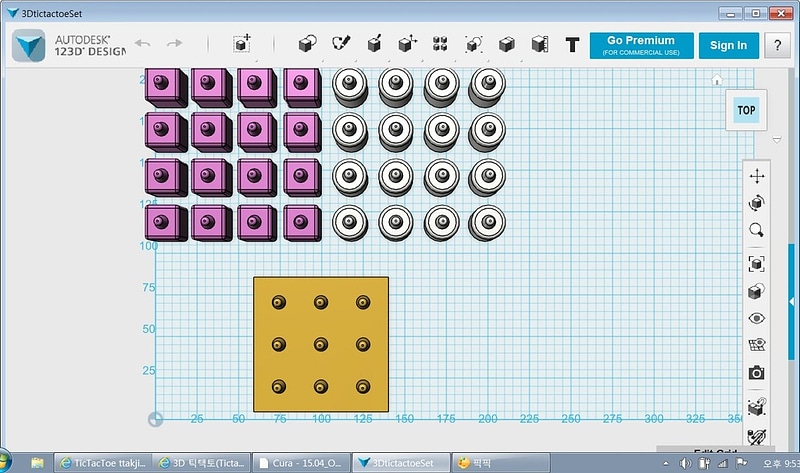This screenshot has width=800, height=473.
Task: Open the Modify tools menu
Action: tap(407, 44)
